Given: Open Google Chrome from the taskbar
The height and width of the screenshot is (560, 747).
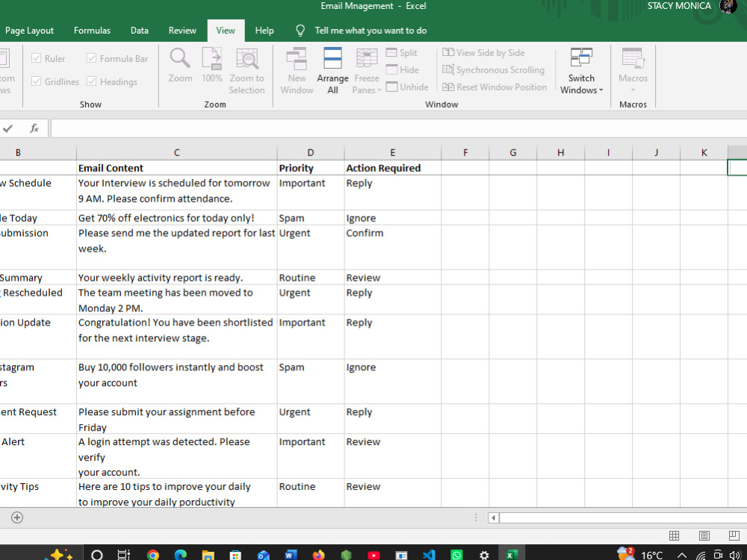Looking at the screenshot, I should [x=153, y=555].
